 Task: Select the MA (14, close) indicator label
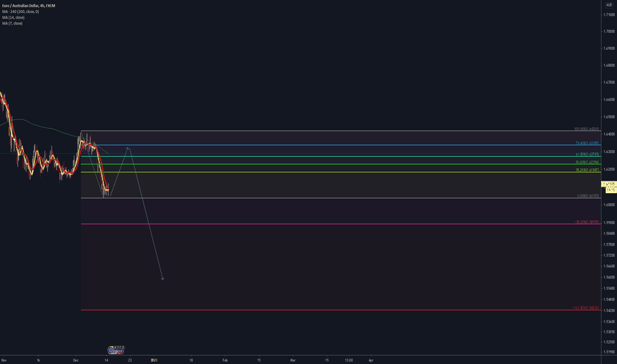[13, 18]
